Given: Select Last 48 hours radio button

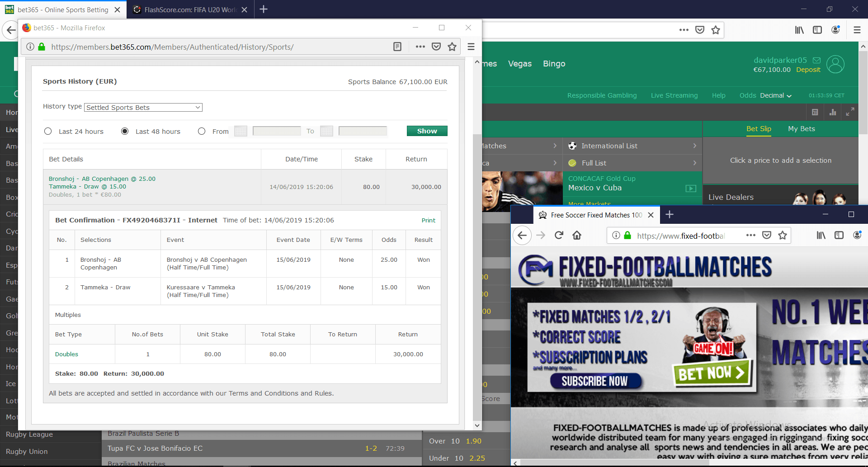Looking at the screenshot, I should click(125, 131).
